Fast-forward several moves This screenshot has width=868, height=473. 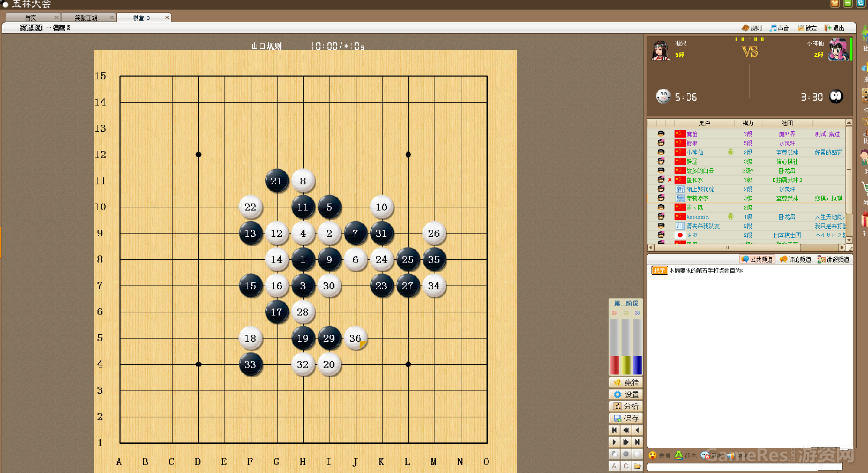626,442
